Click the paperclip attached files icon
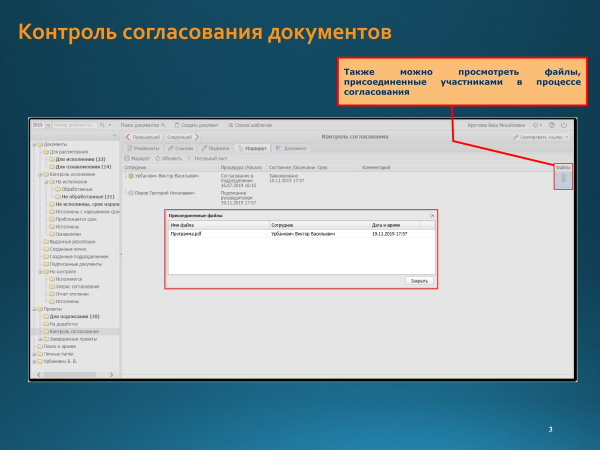 click(562, 179)
